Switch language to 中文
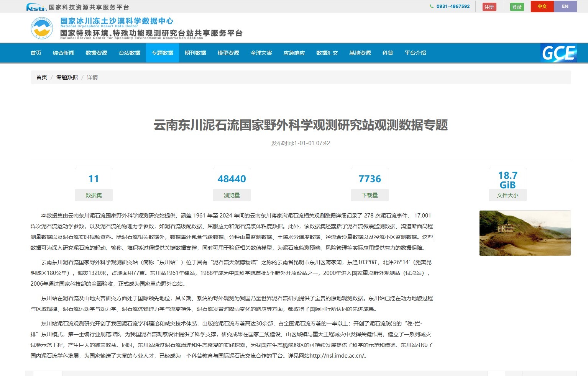This screenshot has height=376, width=588. pyautogui.click(x=542, y=7)
